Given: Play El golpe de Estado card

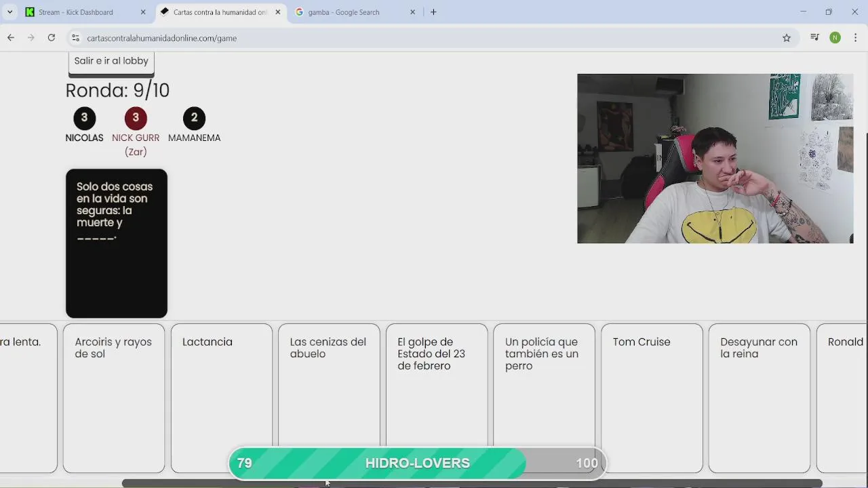Looking at the screenshot, I should [x=437, y=398].
